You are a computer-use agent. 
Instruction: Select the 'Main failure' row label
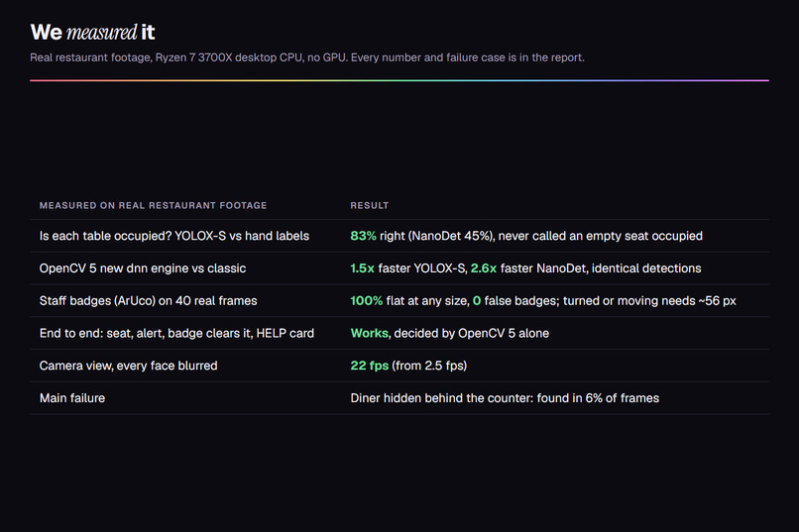tap(72, 398)
